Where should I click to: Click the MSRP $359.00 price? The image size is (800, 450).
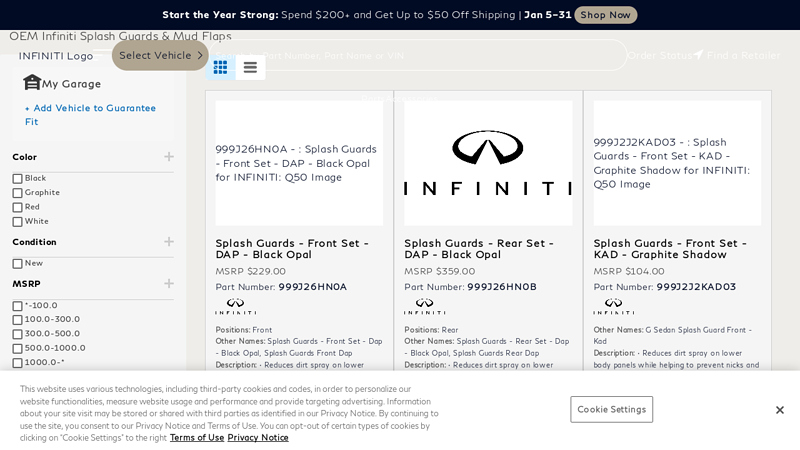[439, 271]
